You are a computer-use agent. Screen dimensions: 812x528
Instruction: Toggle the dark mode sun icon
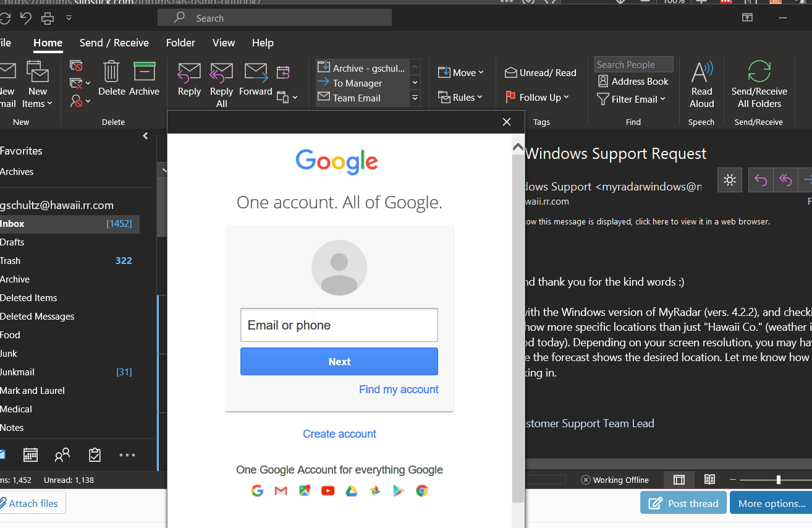point(730,180)
